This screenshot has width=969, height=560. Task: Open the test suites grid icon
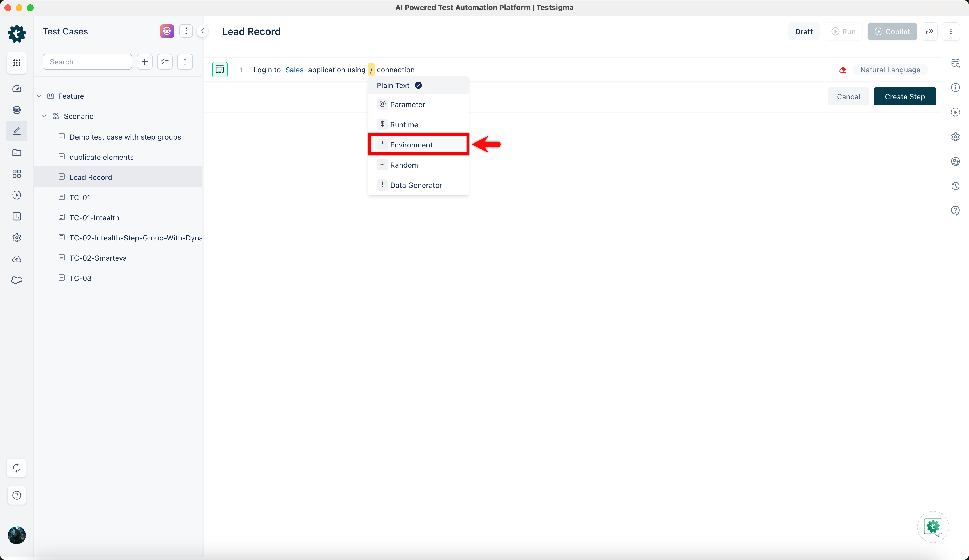coord(17,174)
